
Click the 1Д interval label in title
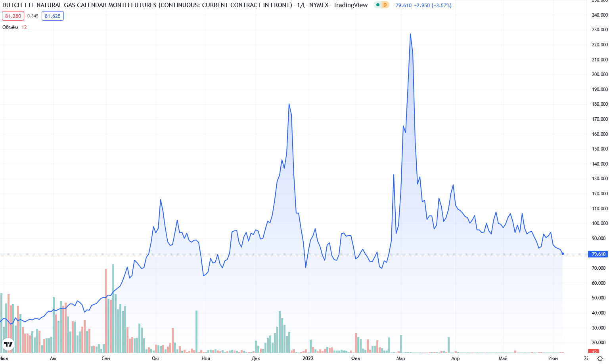click(301, 5)
